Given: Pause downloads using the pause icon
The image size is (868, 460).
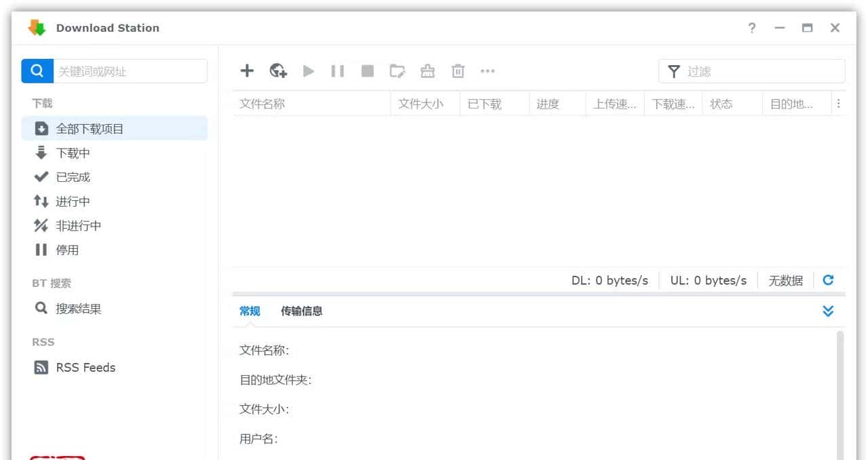Looking at the screenshot, I should pyautogui.click(x=338, y=71).
